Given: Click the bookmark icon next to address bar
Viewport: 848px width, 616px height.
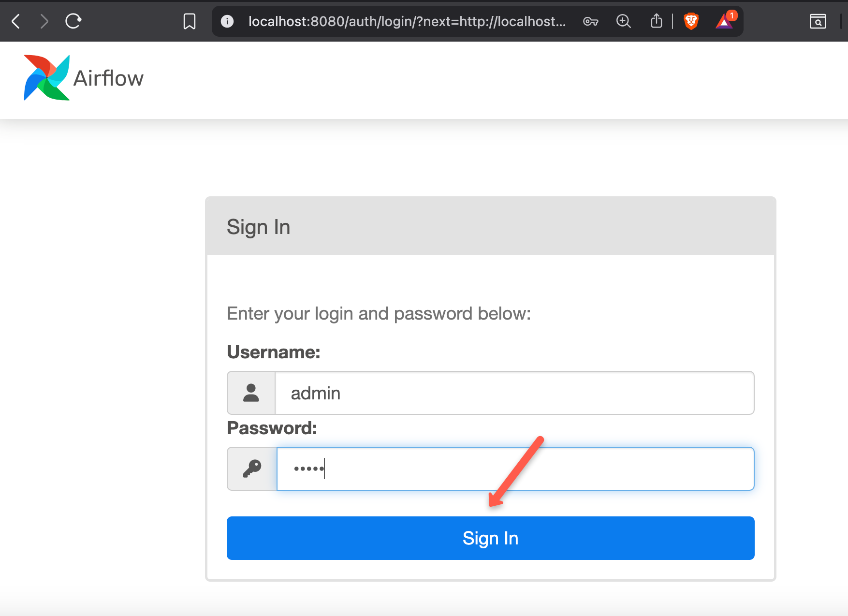Looking at the screenshot, I should tap(190, 21).
